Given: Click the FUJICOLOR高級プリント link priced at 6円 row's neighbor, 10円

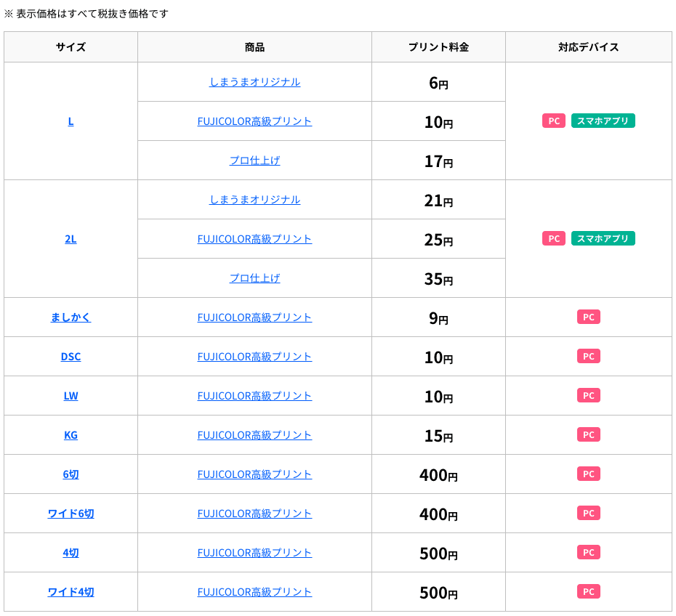Looking at the screenshot, I should click(x=254, y=121).
